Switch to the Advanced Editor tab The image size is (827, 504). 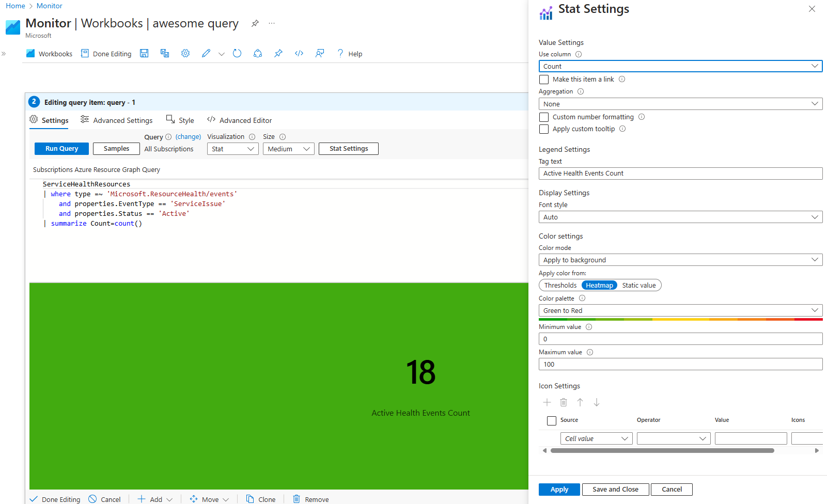pyautogui.click(x=240, y=120)
